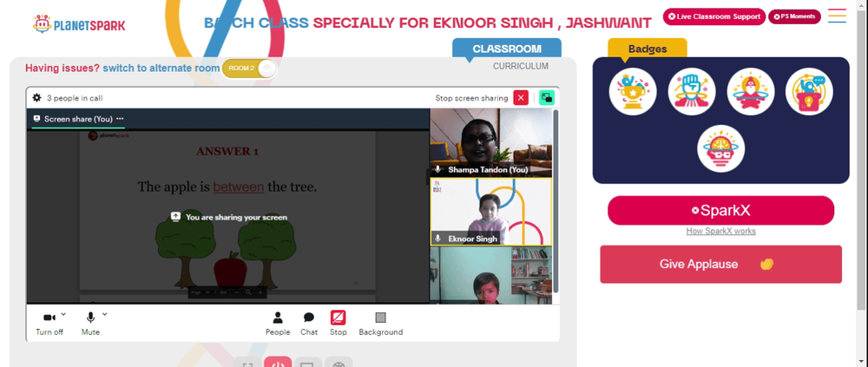This screenshot has height=367, width=868.
Task: Click the Give Applause button
Action: coord(720,264)
